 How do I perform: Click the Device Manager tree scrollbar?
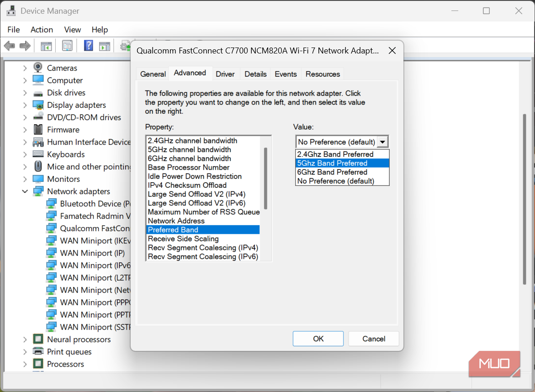point(524,199)
